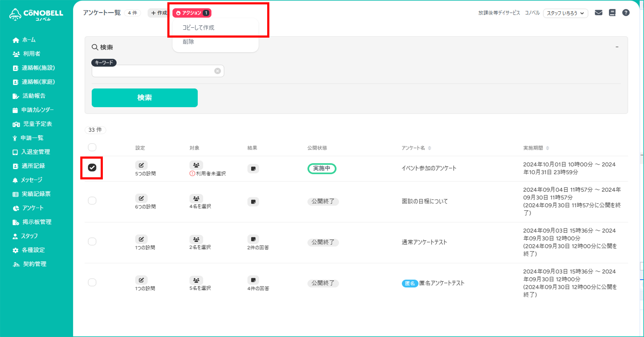Focus the キーワード search input
This screenshot has height=337, width=644.
[x=158, y=71]
